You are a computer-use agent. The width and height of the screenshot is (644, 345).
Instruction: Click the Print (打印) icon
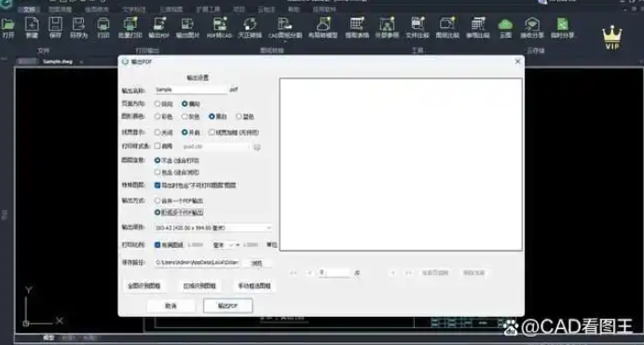pyautogui.click(x=103, y=24)
